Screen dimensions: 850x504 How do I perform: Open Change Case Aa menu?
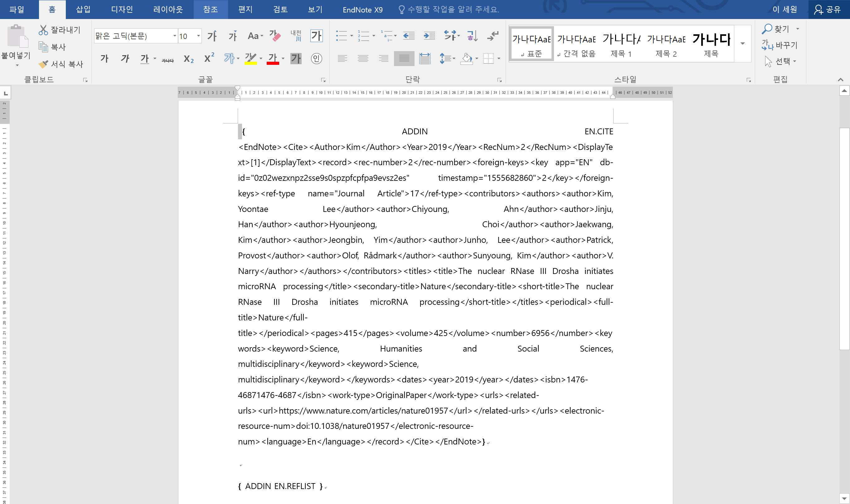coord(255,36)
